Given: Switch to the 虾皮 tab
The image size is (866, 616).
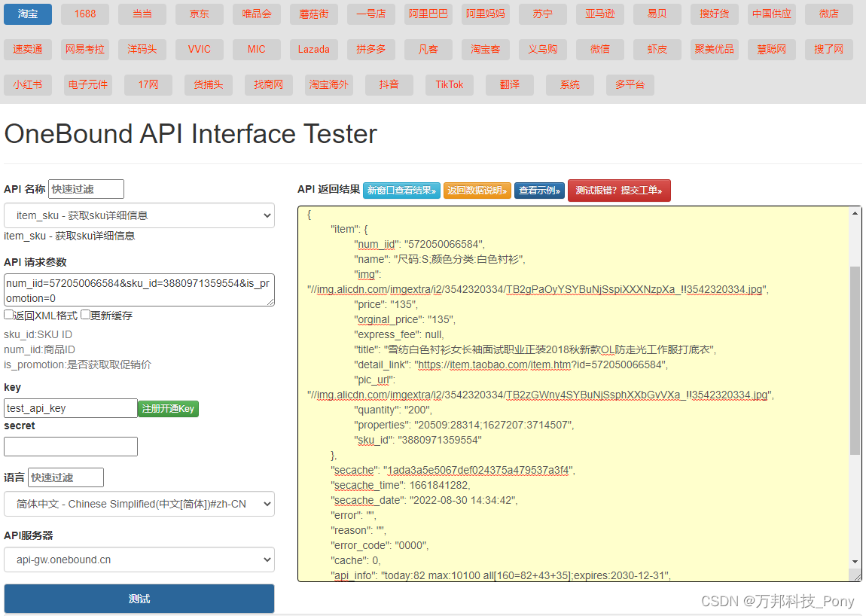Looking at the screenshot, I should 657,49.
